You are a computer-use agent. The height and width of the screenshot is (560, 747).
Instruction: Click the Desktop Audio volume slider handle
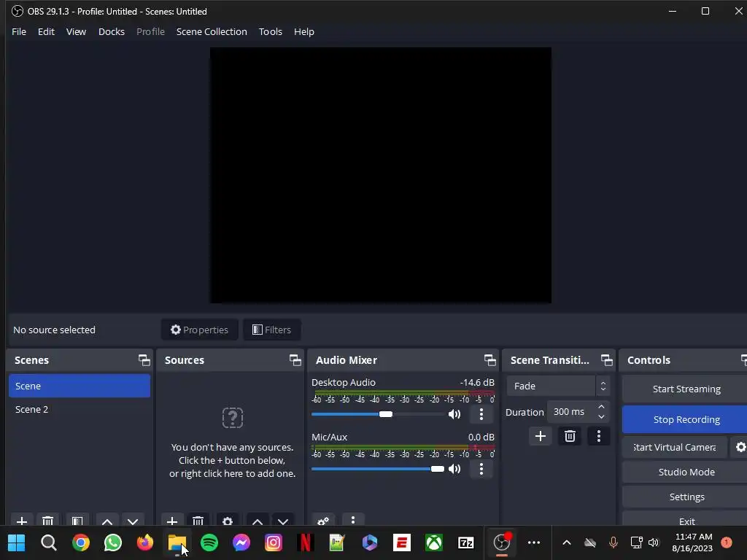click(386, 414)
